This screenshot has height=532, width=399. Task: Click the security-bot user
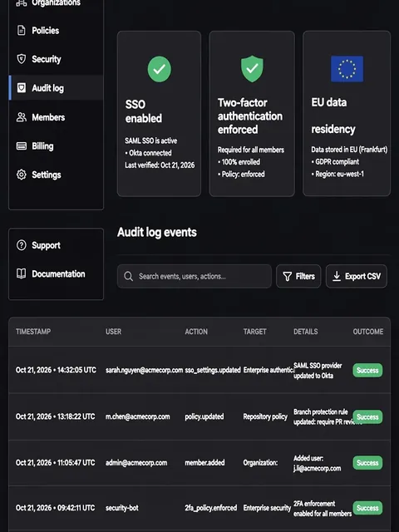[122, 508]
